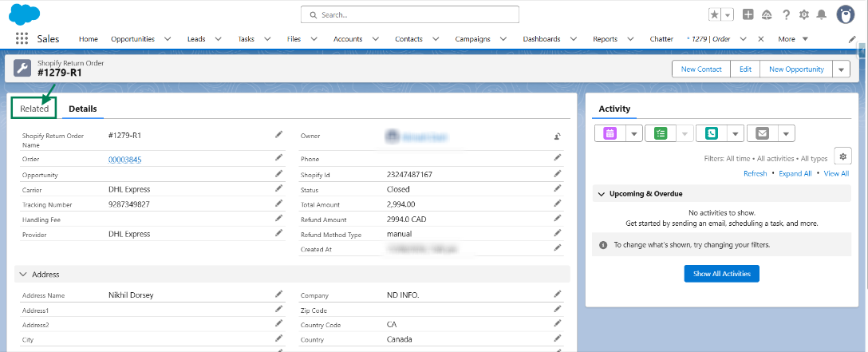
Task: Expand the Campaigns tab dropdown chevron
Action: pos(503,39)
